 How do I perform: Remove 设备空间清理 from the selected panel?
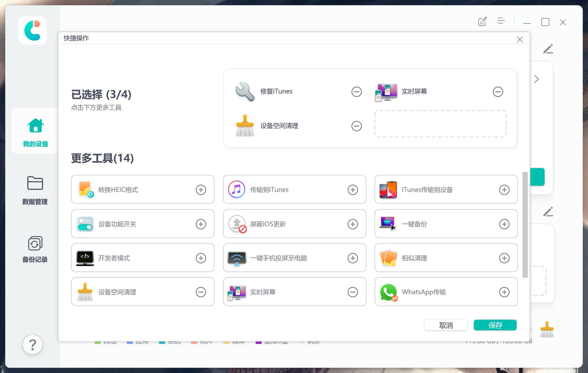click(x=356, y=126)
